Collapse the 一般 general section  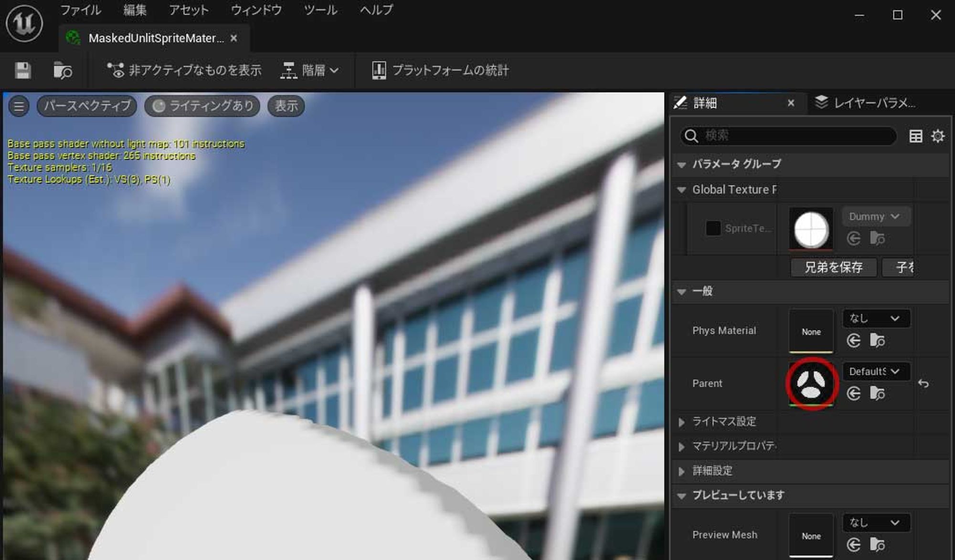tap(681, 292)
